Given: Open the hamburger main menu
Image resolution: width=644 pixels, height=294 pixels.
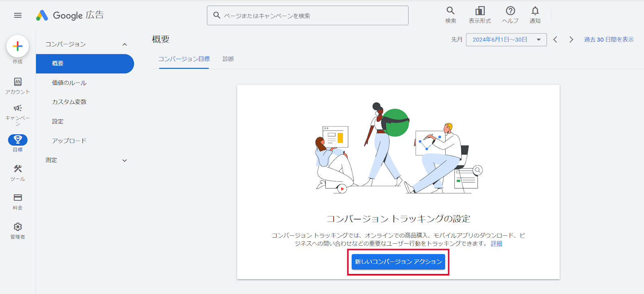Looking at the screenshot, I should [x=18, y=15].
